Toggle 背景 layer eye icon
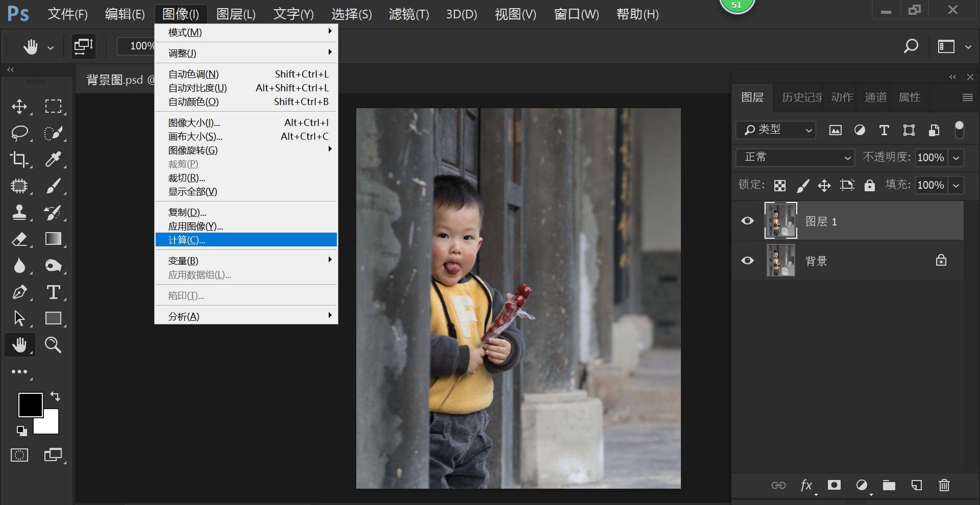The width and height of the screenshot is (980, 505). (747, 261)
